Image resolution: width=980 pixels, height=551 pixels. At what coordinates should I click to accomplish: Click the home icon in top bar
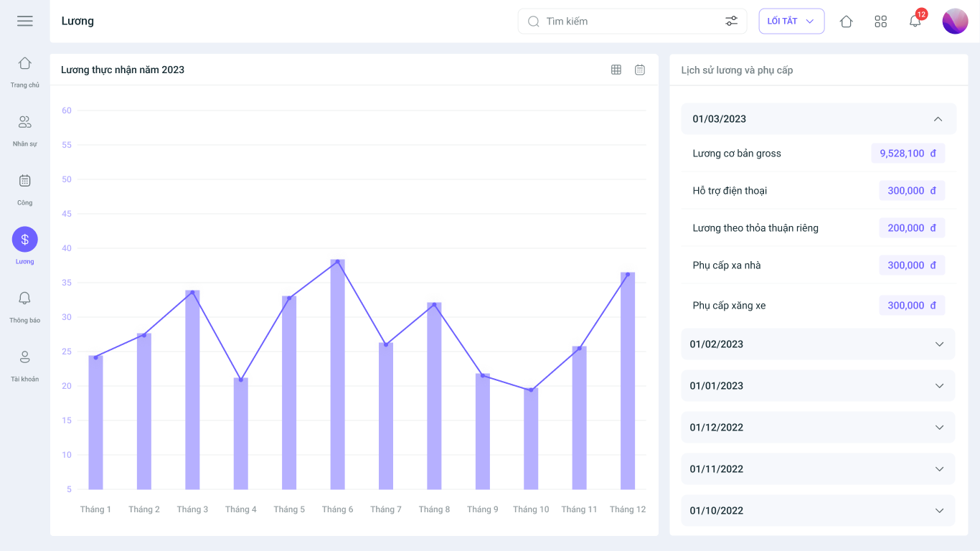pos(846,22)
